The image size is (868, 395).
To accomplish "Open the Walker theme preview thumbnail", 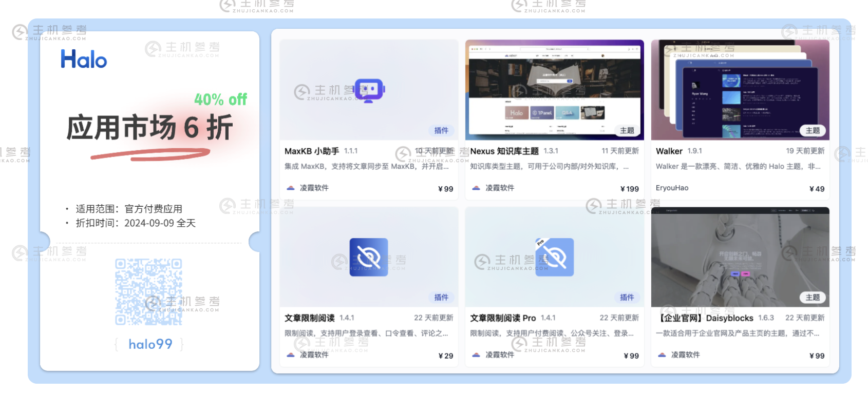I will [x=740, y=90].
